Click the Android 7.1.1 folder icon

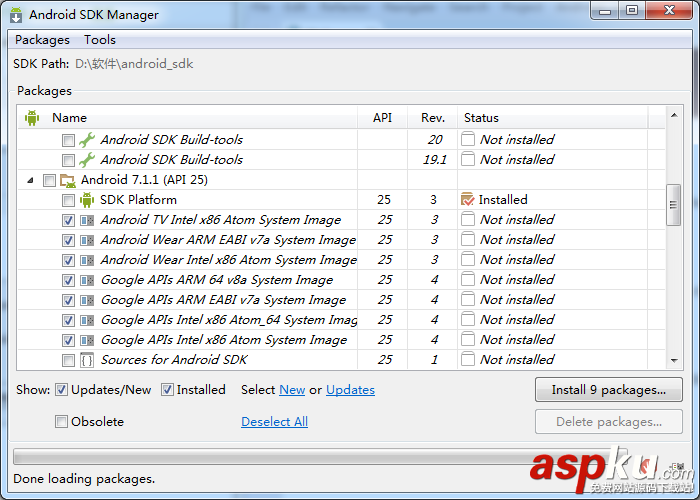click(x=68, y=180)
